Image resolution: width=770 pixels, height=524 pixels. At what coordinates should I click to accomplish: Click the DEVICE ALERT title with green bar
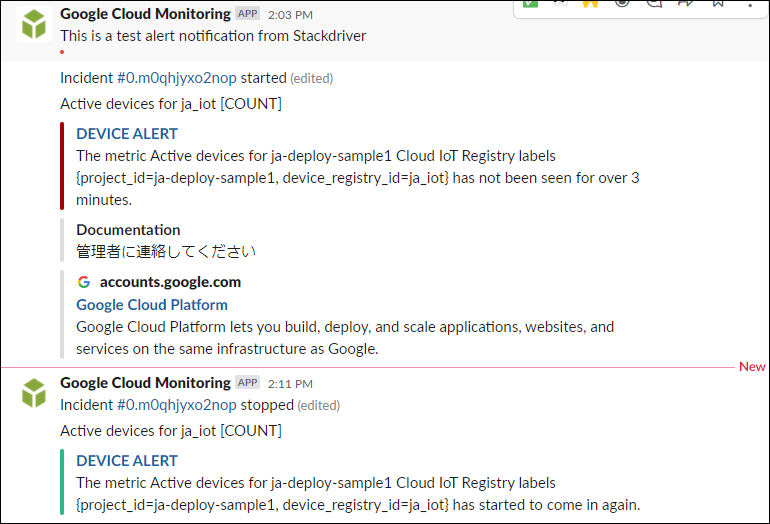(127, 460)
